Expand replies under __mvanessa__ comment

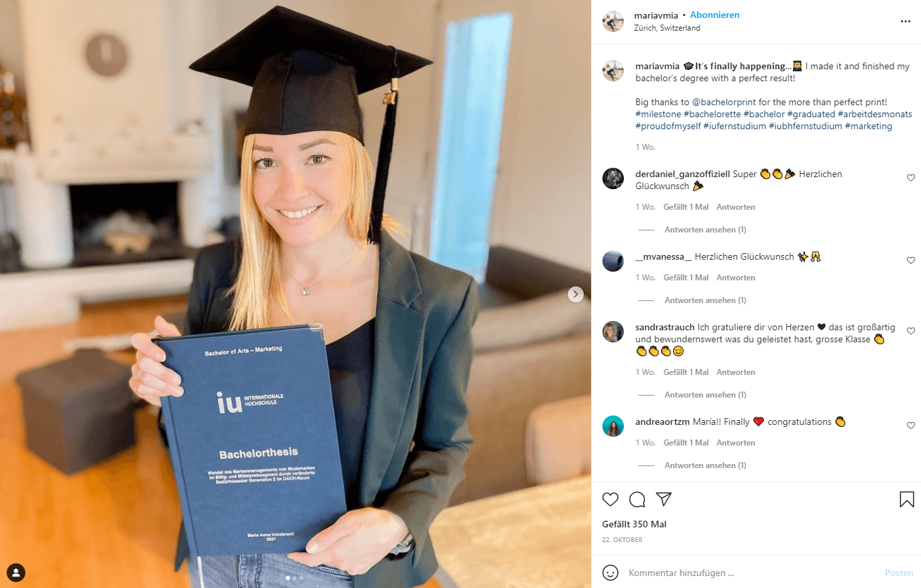[x=705, y=300]
